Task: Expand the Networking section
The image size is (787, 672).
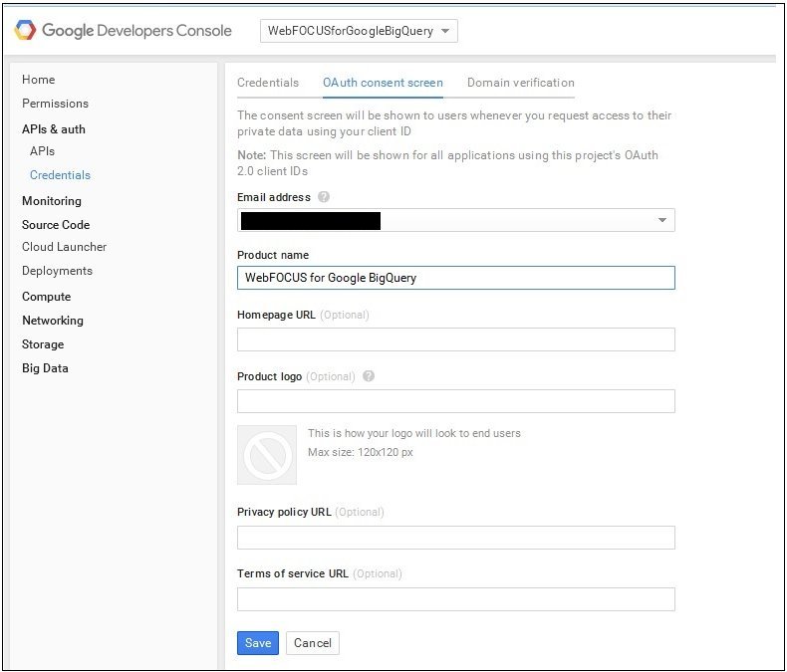Action: click(53, 321)
